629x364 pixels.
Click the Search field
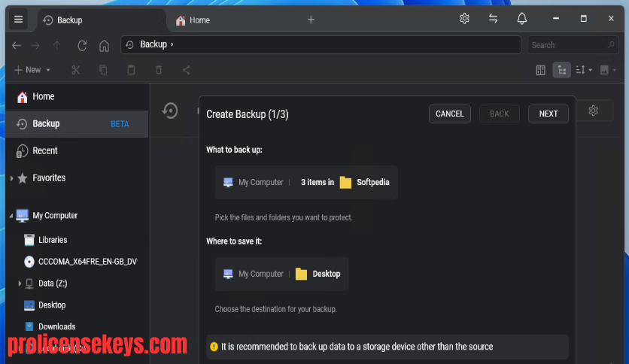click(x=573, y=45)
